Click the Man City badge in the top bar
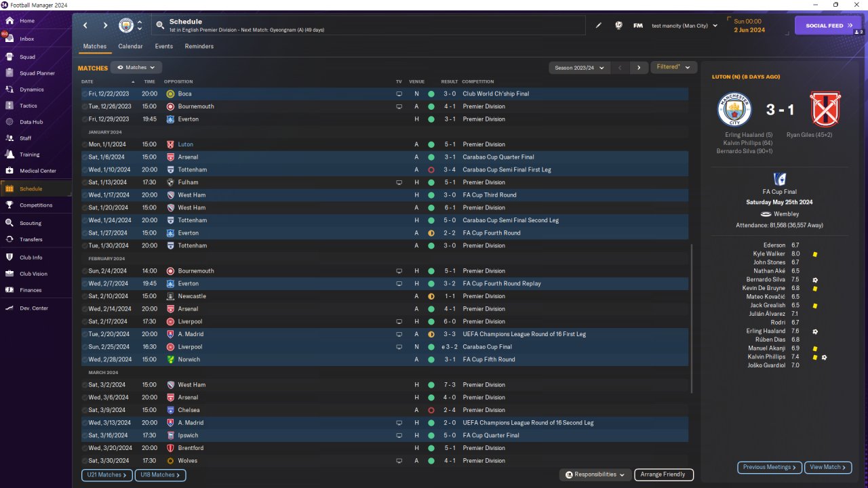Image resolution: width=868 pixels, height=488 pixels. click(126, 26)
